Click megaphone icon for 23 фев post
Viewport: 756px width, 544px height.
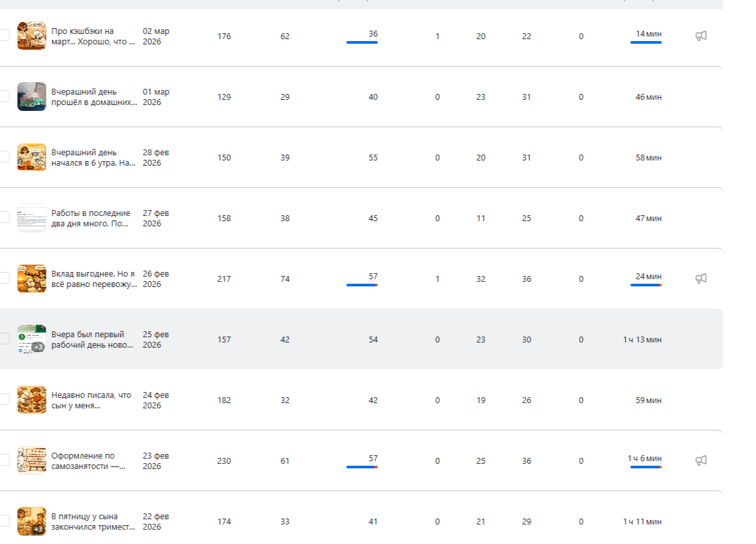(x=701, y=461)
